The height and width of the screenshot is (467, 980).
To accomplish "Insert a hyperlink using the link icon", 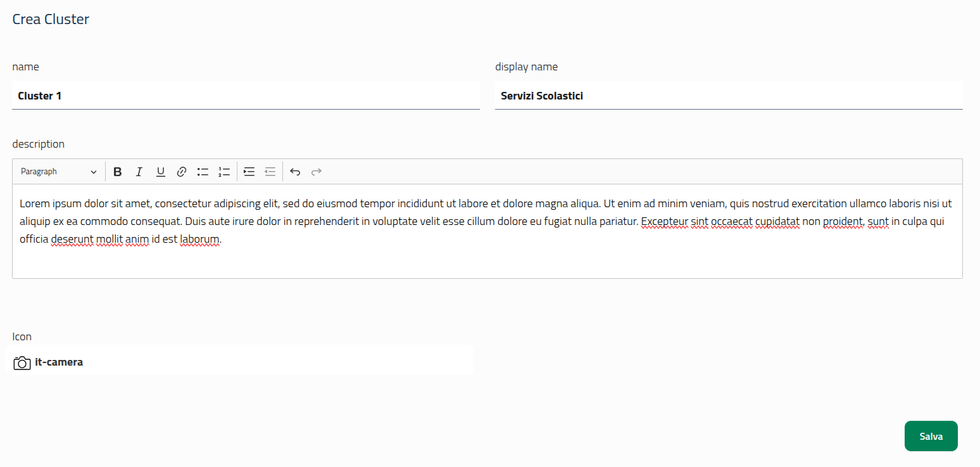I will point(182,172).
